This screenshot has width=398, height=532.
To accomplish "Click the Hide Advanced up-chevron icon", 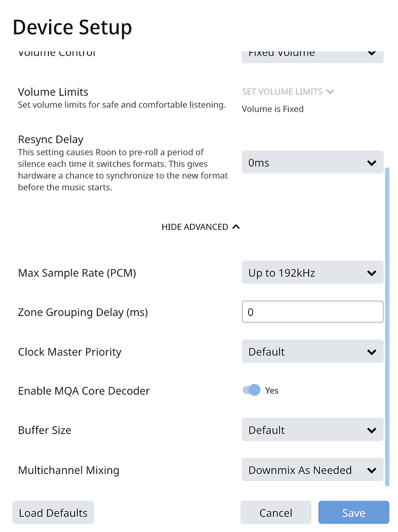I will (236, 227).
